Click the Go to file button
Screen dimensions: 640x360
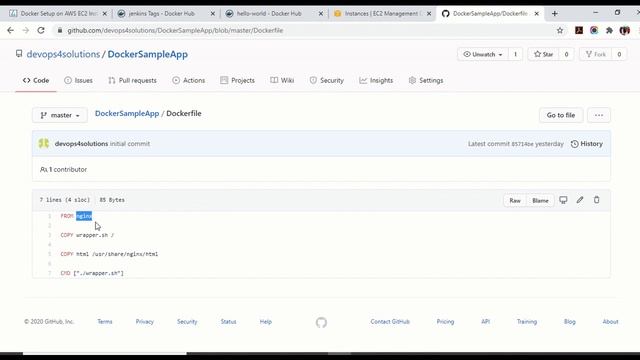[561, 115]
